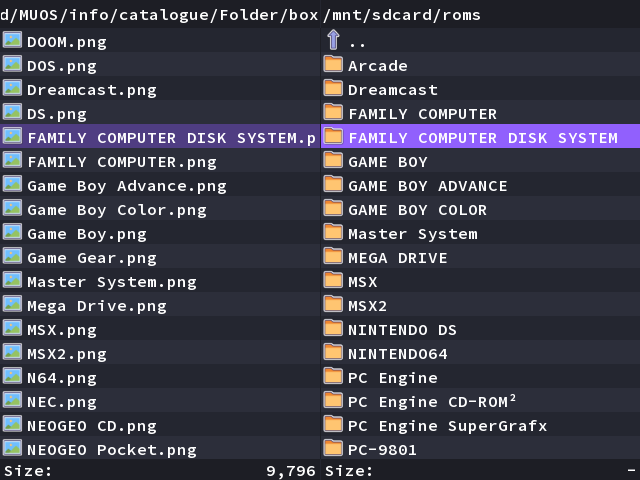Click the MSX2 folder icon
Viewport: 640px width, 480px height.
(x=333, y=304)
